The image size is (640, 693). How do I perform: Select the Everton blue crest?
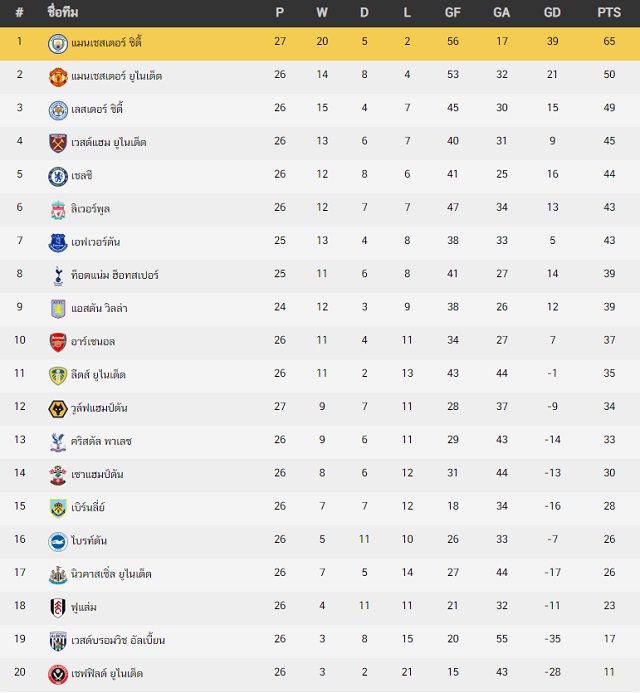coord(57,243)
